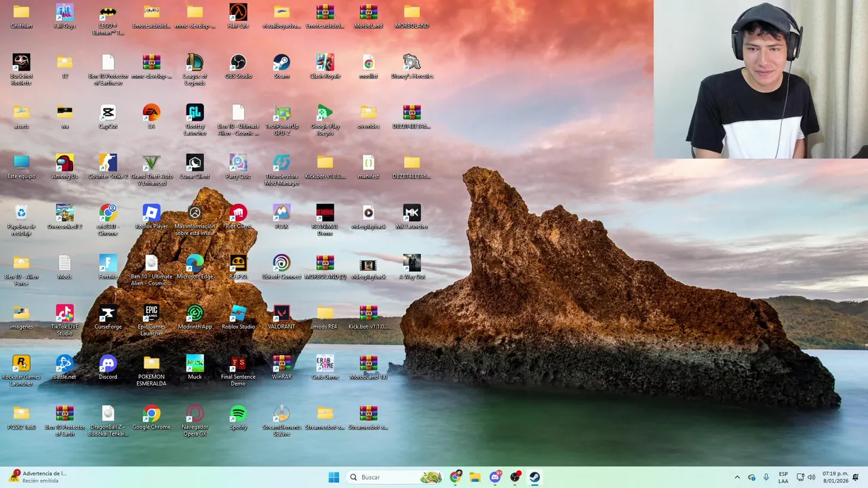Click the Lunar Client desktop icon
The width and height of the screenshot is (868, 488).
pos(195,167)
